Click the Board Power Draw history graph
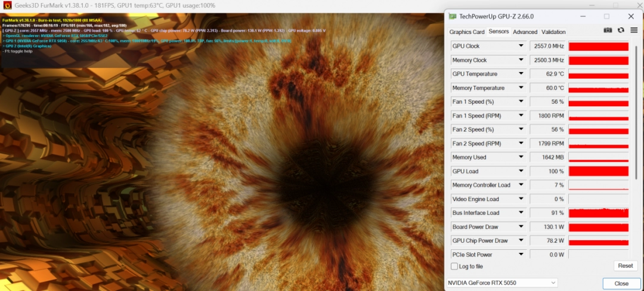Image resolution: width=644 pixels, height=291 pixels. click(599, 227)
